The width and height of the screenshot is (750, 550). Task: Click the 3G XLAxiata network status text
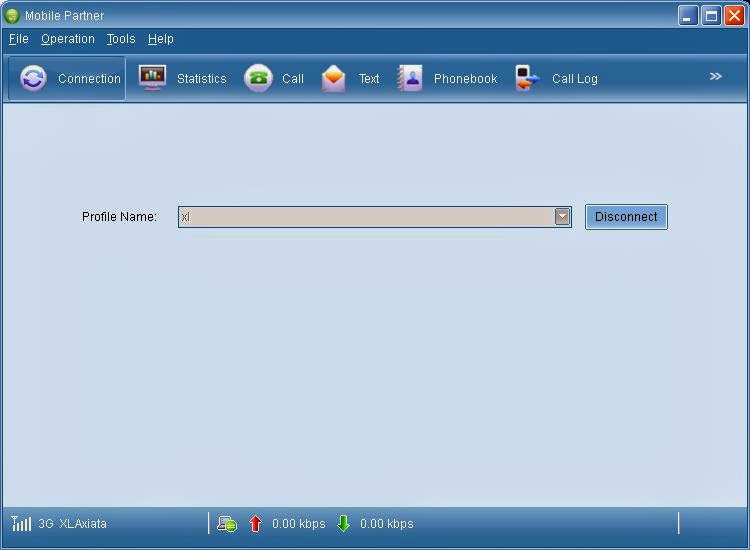tap(72, 524)
